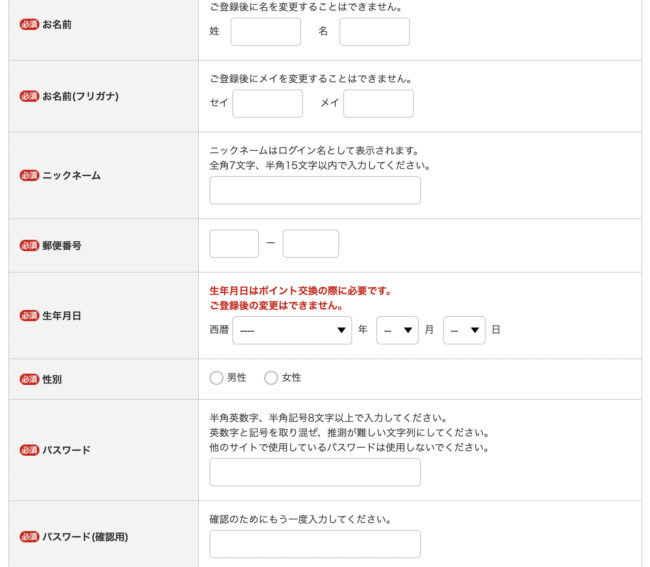Select the first 郵便番号 postal code box
Image resolution: width=650 pixels, height=567 pixels.
(x=234, y=244)
